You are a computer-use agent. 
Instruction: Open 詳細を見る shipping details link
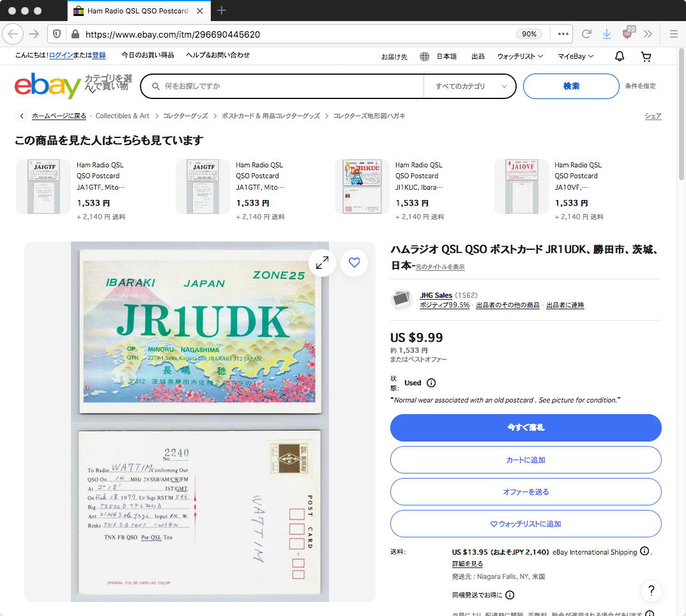[x=468, y=564]
